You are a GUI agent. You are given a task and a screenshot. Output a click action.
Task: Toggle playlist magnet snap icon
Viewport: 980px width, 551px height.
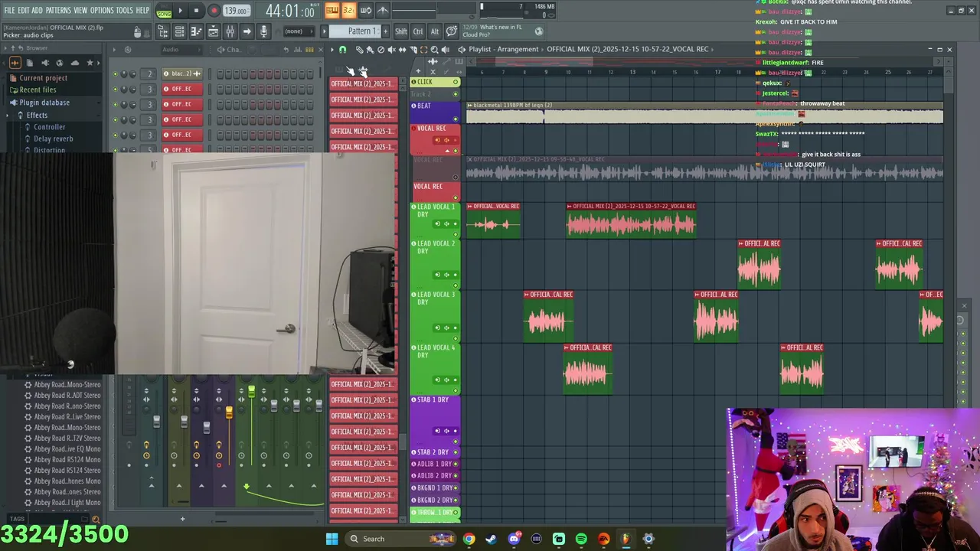click(342, 49)
